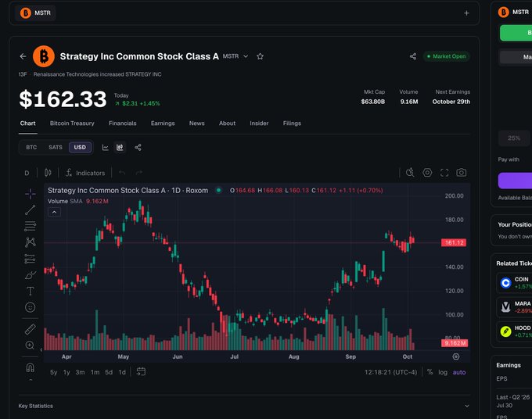Select the candlestick chart view icon
Image resolution: width=532 pixels, height=419 pixels.
[x=120, y=148]
